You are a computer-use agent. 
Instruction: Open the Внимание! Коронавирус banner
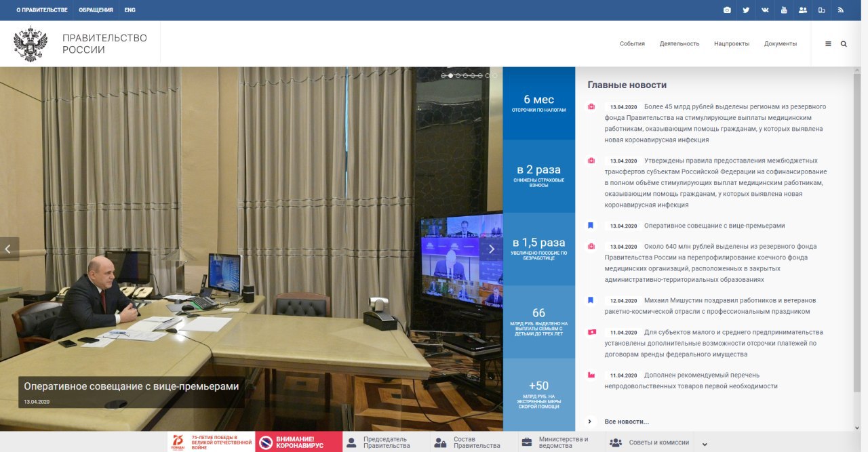(x=299, y=443)
